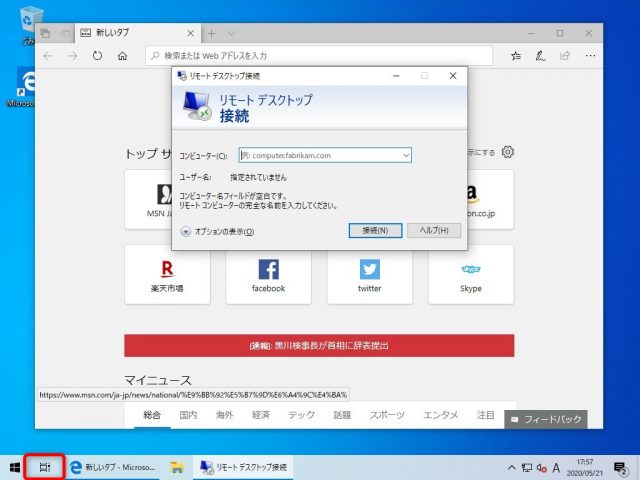Select the Recycle Bin desktop icon
Viewport: 640px width, 480px height.
pos(28,24)
